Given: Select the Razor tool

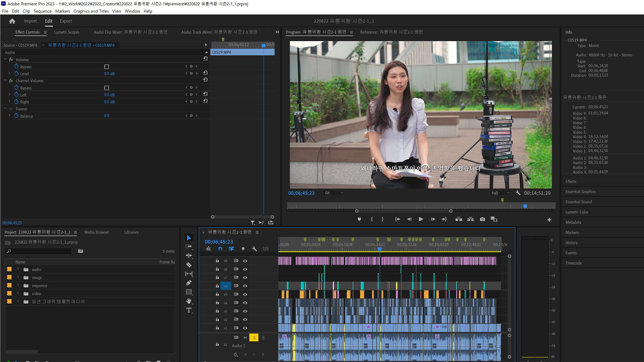Looking at the screenshot, I should click(189, 265).
